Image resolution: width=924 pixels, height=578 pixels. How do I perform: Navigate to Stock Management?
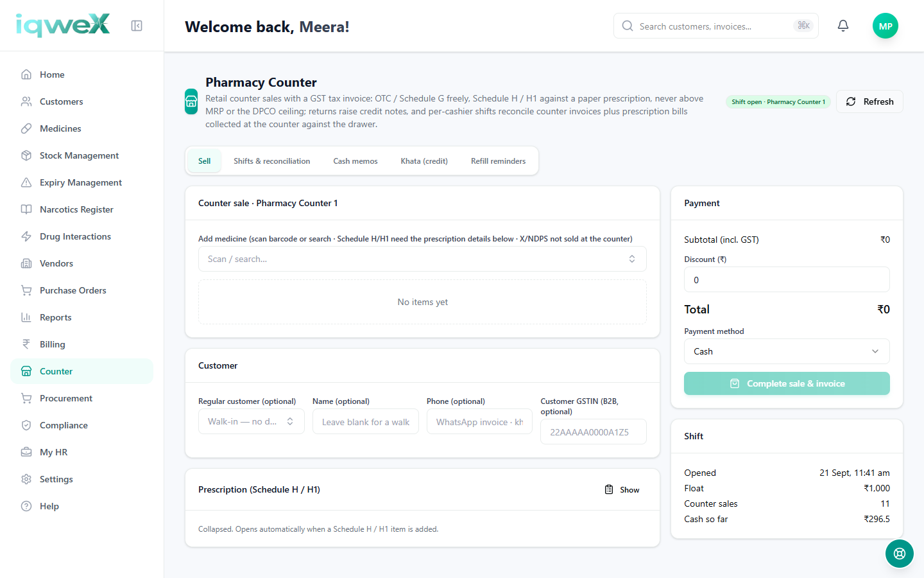pos(82,155)
